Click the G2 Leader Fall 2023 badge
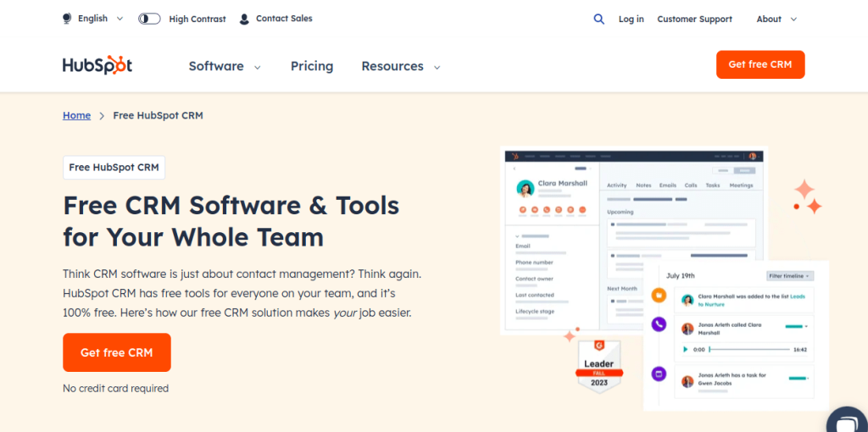 [x=599, y=366]
